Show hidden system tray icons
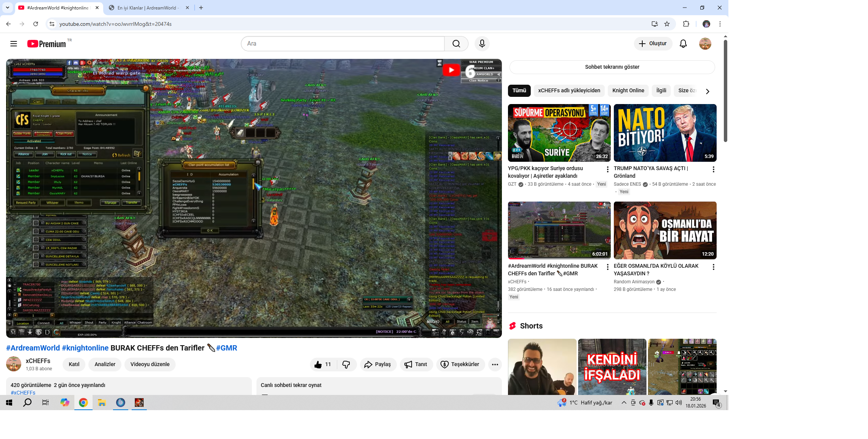 point(624,403)
